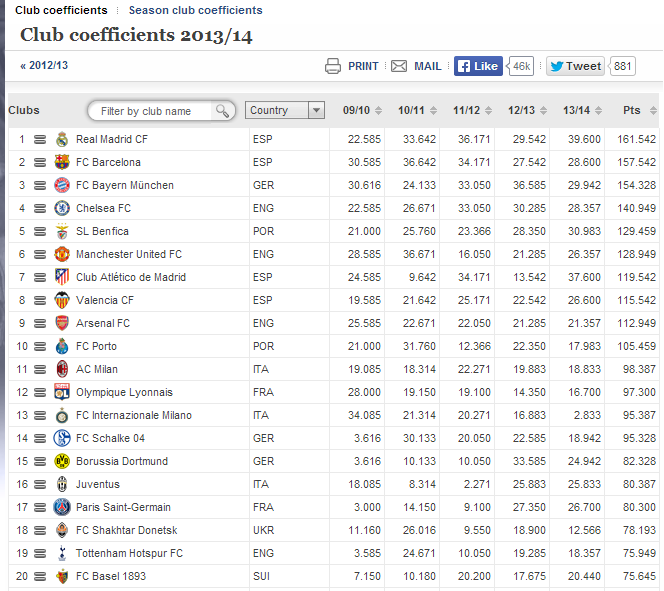The width and height of the screenshot is (664, 591).
Task: Sort by the 11/12 column arrows
Action: tap(488, 110)
